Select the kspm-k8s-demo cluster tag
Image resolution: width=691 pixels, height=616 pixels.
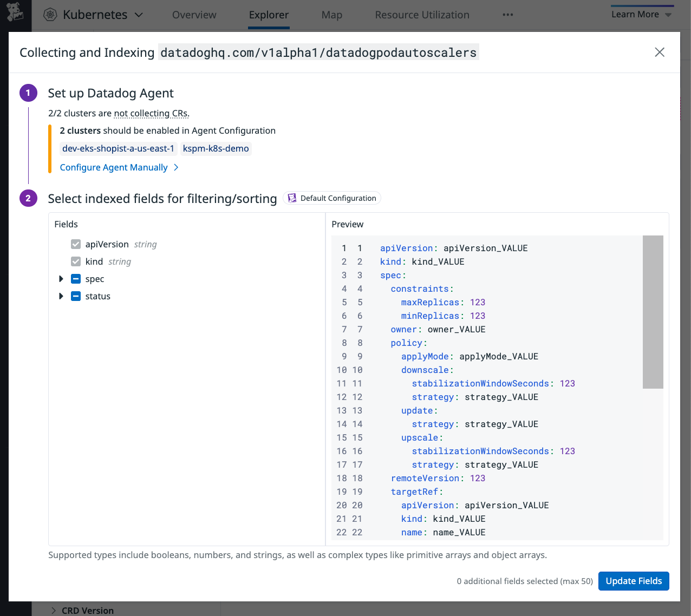coord(216,148)
